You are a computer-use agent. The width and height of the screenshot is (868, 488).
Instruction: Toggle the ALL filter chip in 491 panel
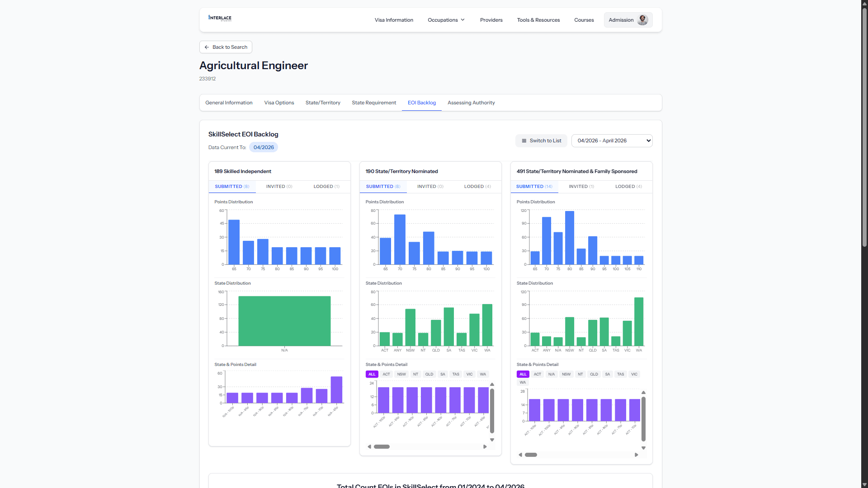pos(523,374)
